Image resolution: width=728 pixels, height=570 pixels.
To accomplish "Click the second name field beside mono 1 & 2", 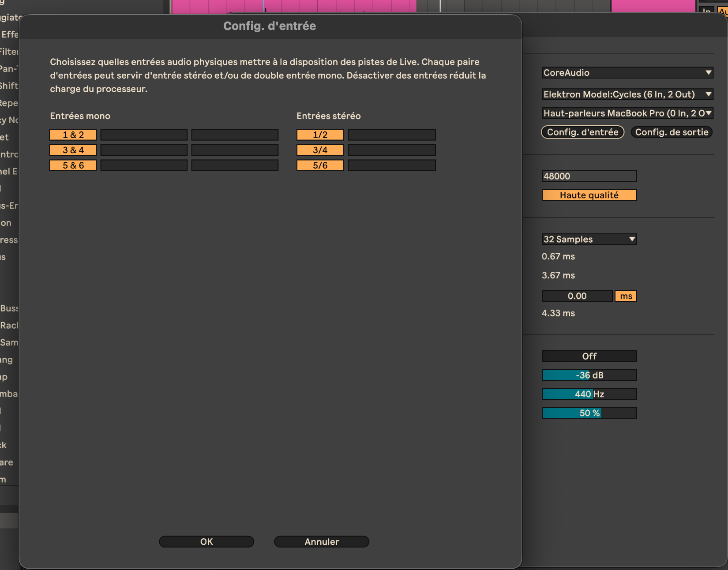I will pyautogui.click(x=235, y=135).
